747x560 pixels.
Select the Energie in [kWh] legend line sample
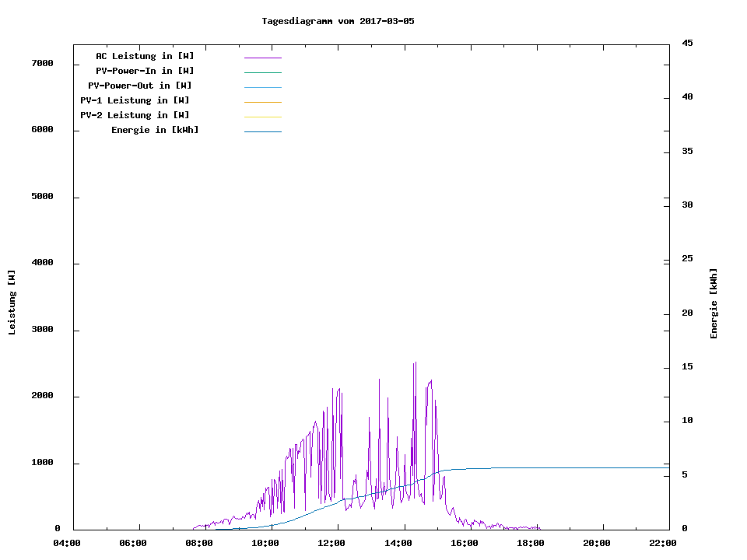click(x=262, y=131)
